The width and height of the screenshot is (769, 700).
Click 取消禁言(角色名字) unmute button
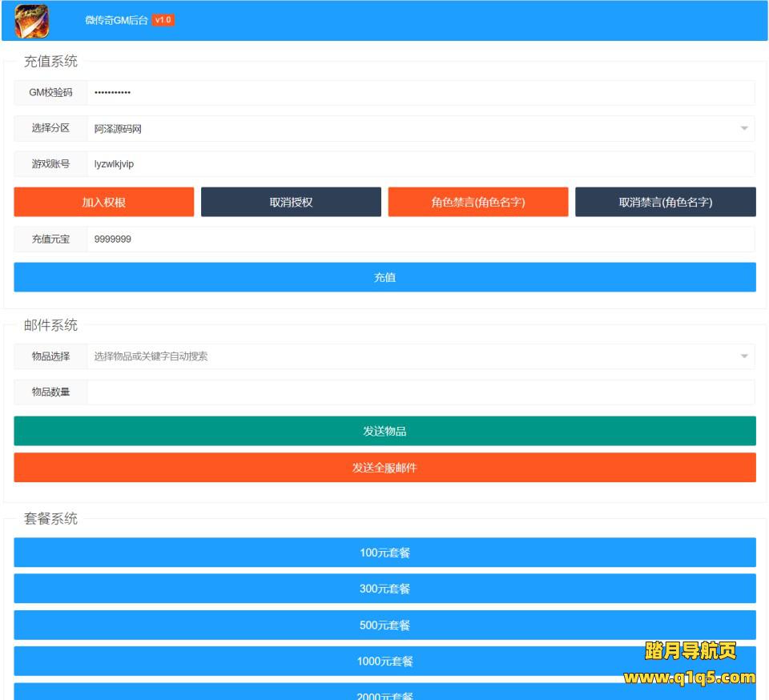(665, 202)
